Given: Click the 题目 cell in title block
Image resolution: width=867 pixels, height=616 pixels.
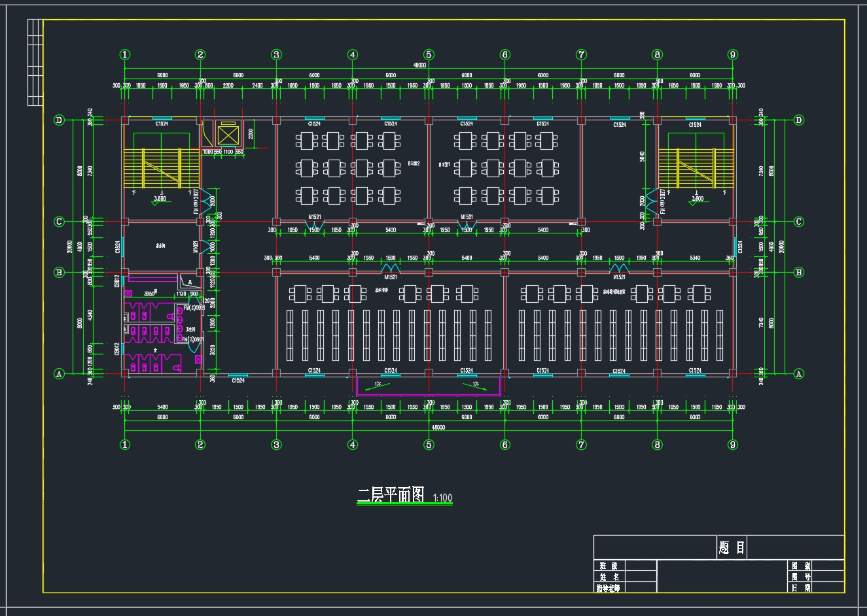Looking at the screenshot, I should pos(731,547).
